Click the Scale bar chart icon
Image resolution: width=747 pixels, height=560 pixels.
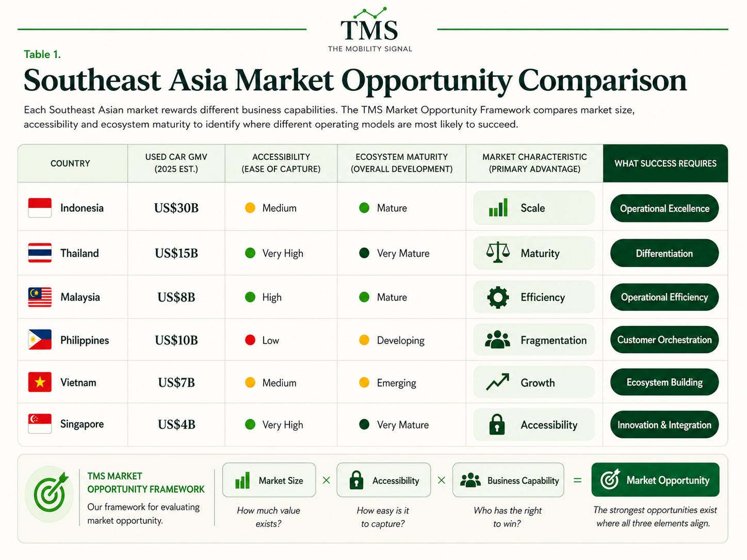[498, 208]
